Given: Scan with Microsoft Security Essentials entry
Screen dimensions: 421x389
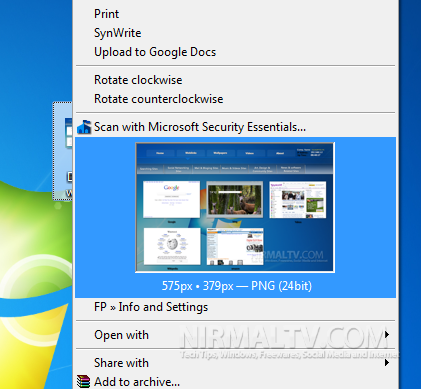Looking at the screenshot, I should [x=235, y=127].
